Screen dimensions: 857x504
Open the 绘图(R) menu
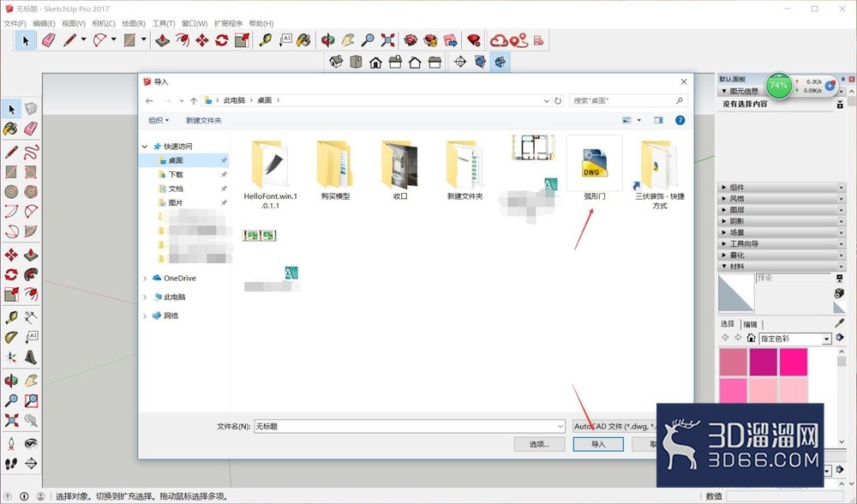tap(134, 23)
